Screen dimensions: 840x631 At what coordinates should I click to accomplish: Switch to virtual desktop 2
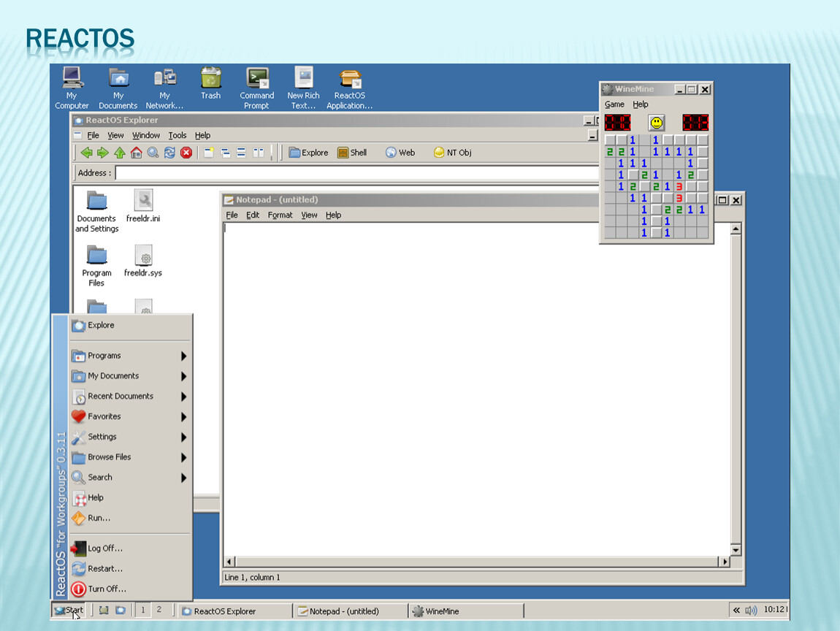pyautogui.click(x=159, y=610)
